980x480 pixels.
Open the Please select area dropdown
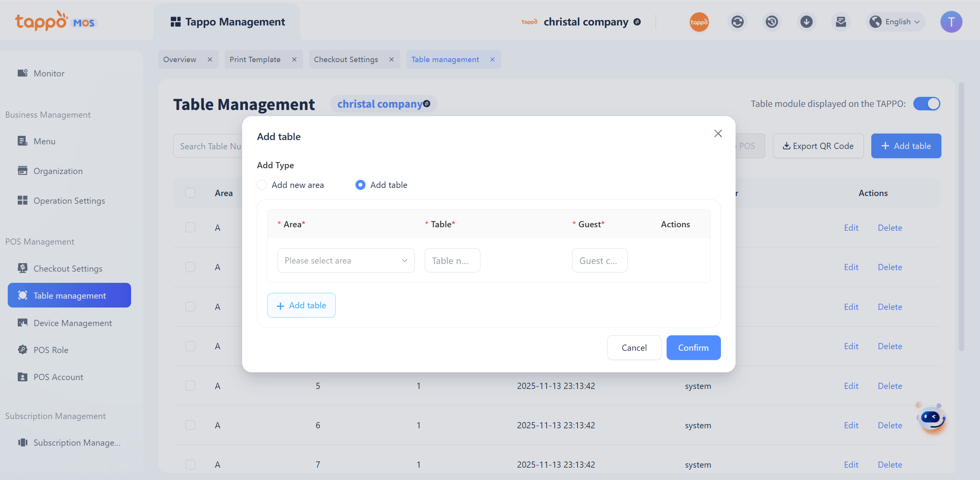click(346, 260)
